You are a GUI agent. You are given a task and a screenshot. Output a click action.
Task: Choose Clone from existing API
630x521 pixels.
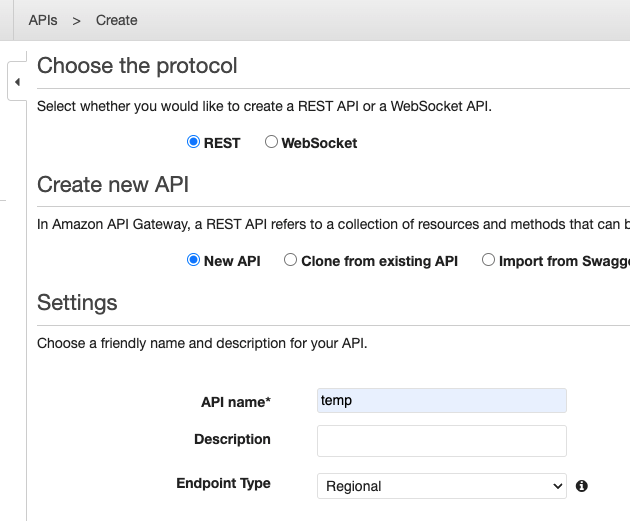click(291, 260)
